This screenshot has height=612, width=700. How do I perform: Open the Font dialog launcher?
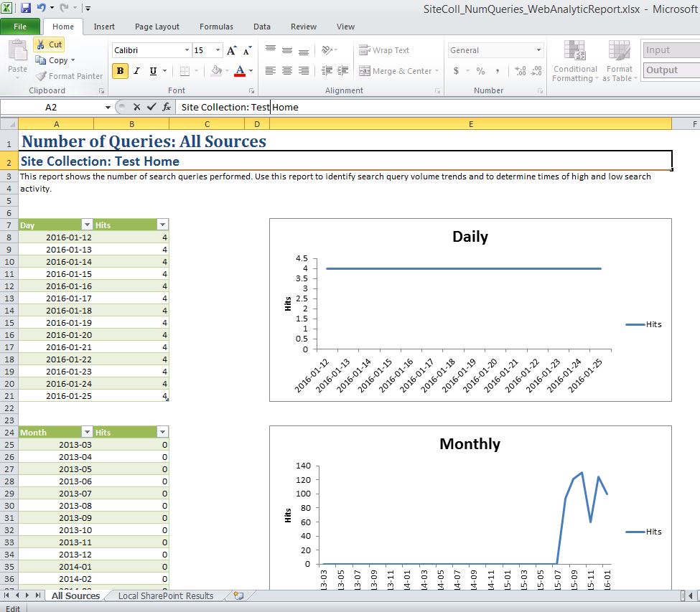(x=252, y=90)
